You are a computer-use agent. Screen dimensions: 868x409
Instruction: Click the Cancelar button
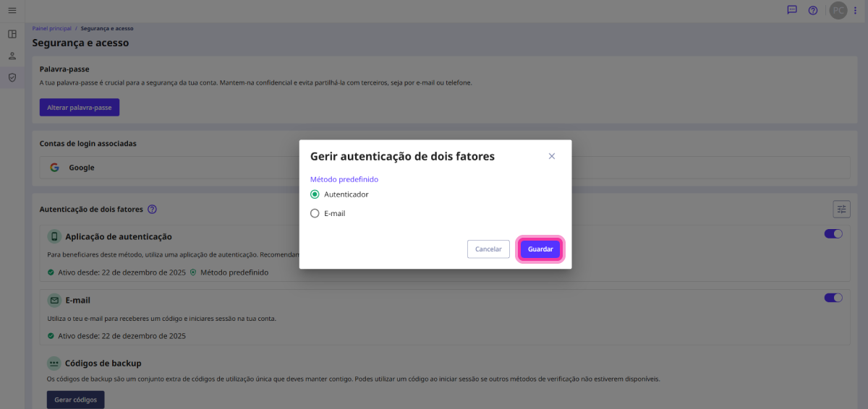coord(488,249)
